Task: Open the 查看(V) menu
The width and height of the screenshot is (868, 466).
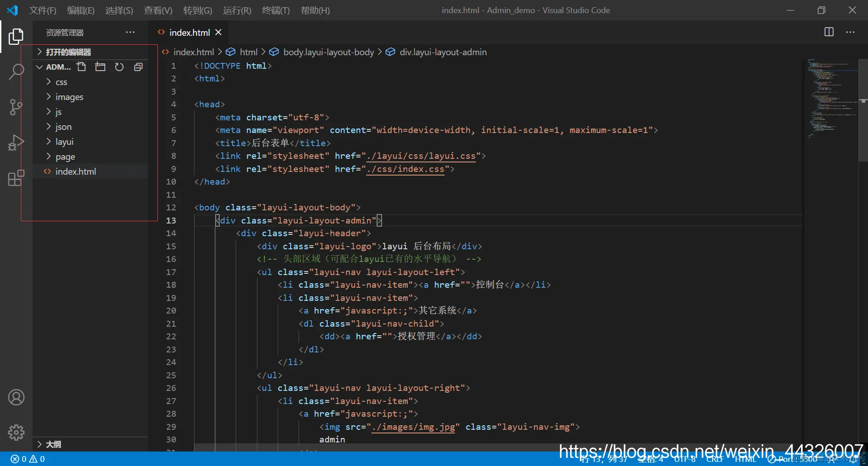Action: (158, 10)
